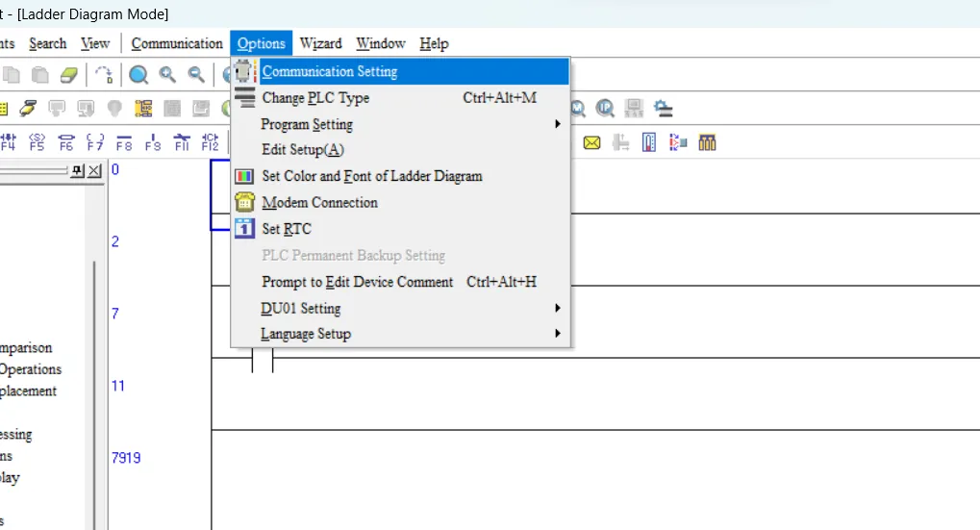Click the yellow flowchart diagram icon
This screenshot has height=530, width=980.
pos(143,109)
